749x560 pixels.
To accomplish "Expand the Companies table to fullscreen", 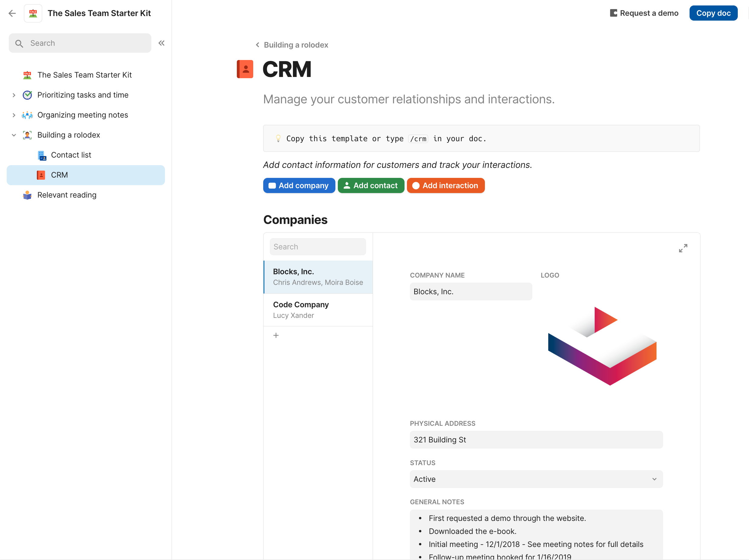I will 683,248.
